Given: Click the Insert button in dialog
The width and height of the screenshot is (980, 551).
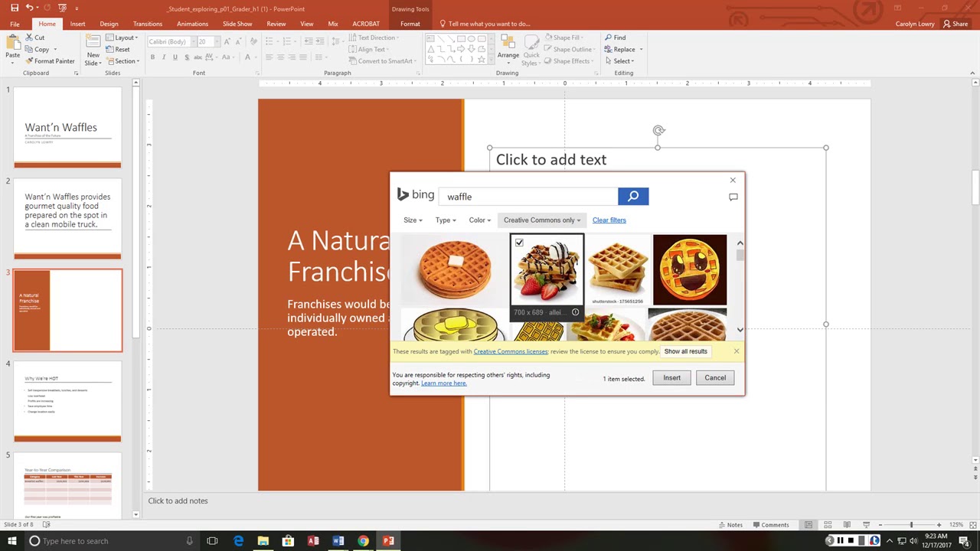Looking at the screenshot, I should [x=671, y=378].
